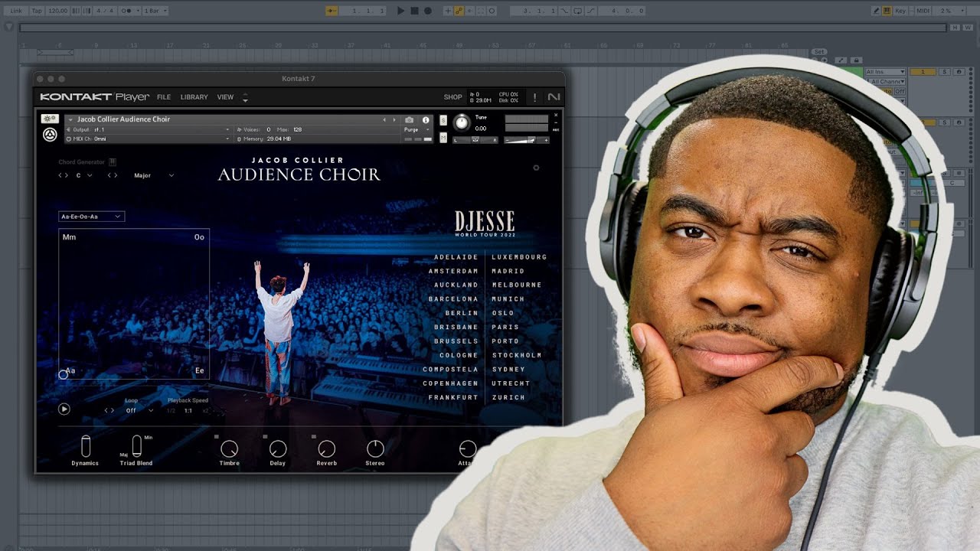The width and height of the screenshot is (980, 551).
Task: Click the instrument pan slider
Action: pos(475,140)
